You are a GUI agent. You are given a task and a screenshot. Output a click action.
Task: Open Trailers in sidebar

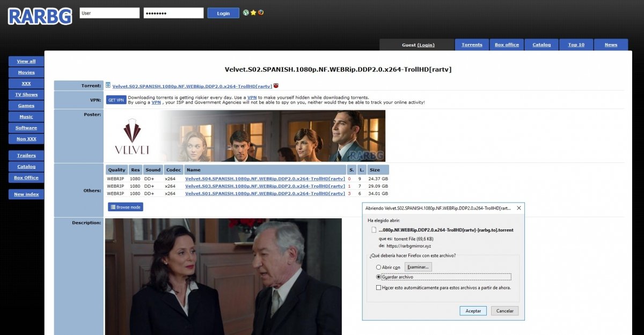26,155
